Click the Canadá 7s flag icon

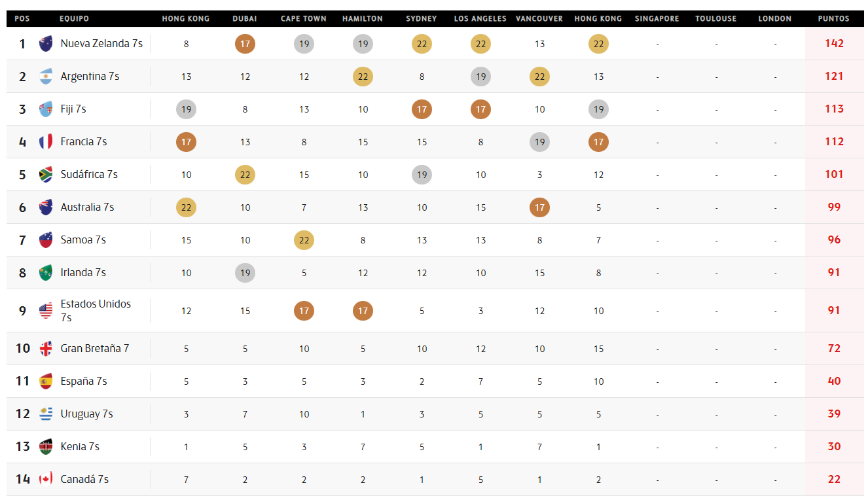46,480
